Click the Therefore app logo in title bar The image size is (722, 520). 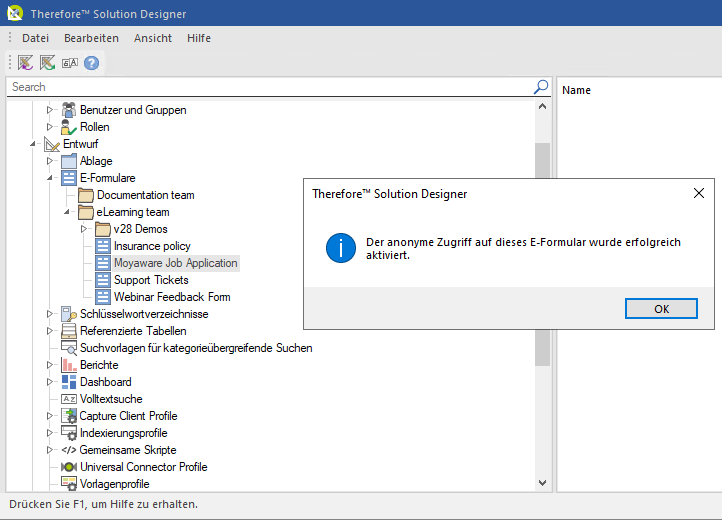tap(15, 13)
